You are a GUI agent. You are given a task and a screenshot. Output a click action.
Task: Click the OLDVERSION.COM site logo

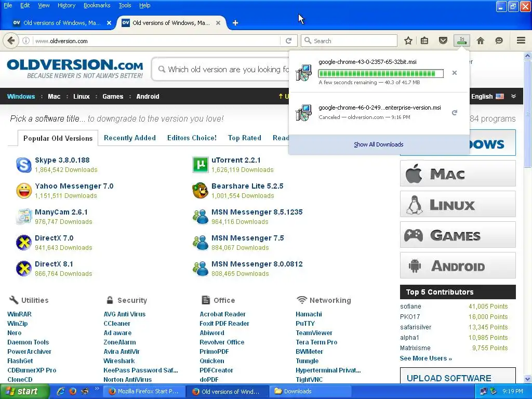click(x=75, y=69)
